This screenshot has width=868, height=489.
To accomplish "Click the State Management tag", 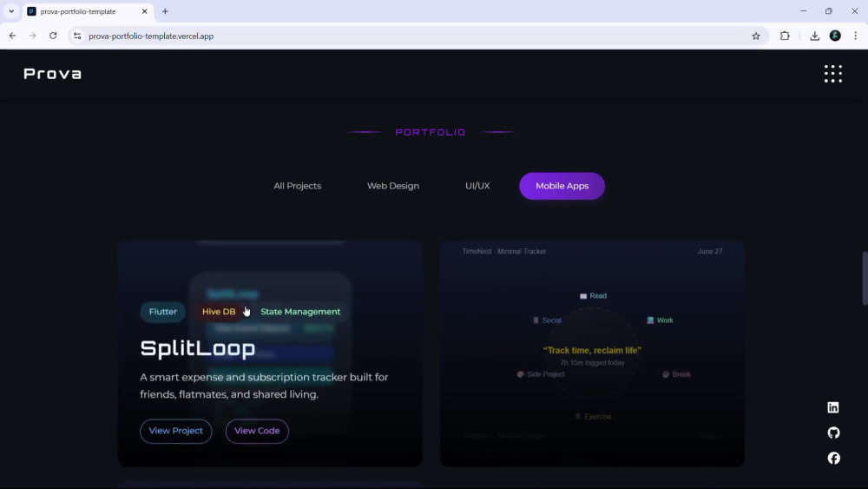I will click(x=300, y=312).
